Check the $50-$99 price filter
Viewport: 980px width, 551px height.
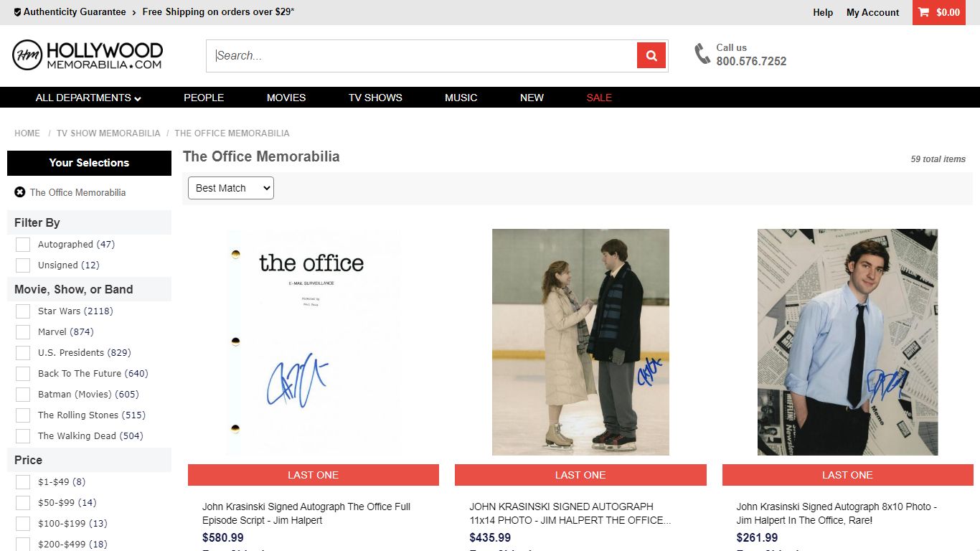click(x=23, y=503)
